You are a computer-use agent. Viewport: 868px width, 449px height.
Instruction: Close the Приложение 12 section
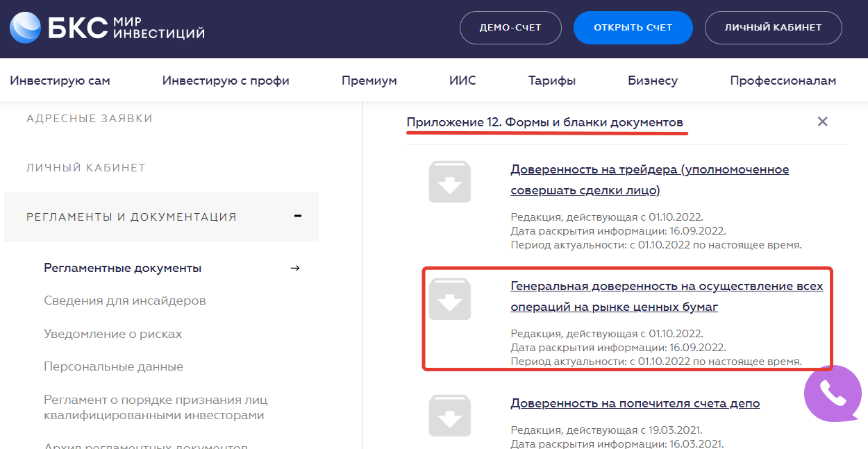coord(822,121)
